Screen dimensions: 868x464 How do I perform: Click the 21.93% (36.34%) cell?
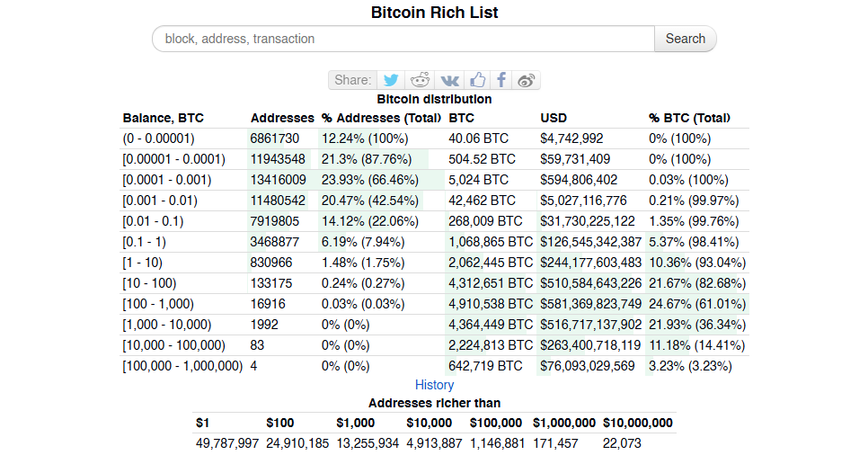(x=697, y=325)
